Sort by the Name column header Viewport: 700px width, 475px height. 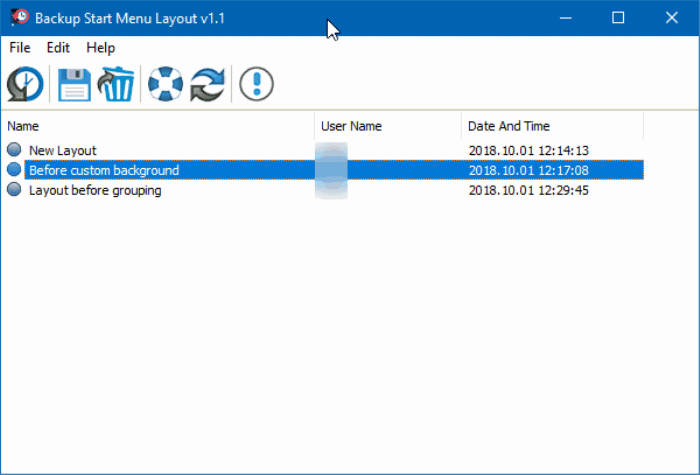[158, 126]
